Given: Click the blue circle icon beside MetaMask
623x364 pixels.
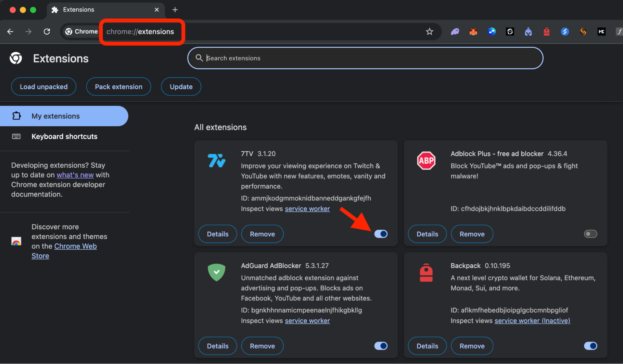Looking at the screenshot, I should (492, 31).
